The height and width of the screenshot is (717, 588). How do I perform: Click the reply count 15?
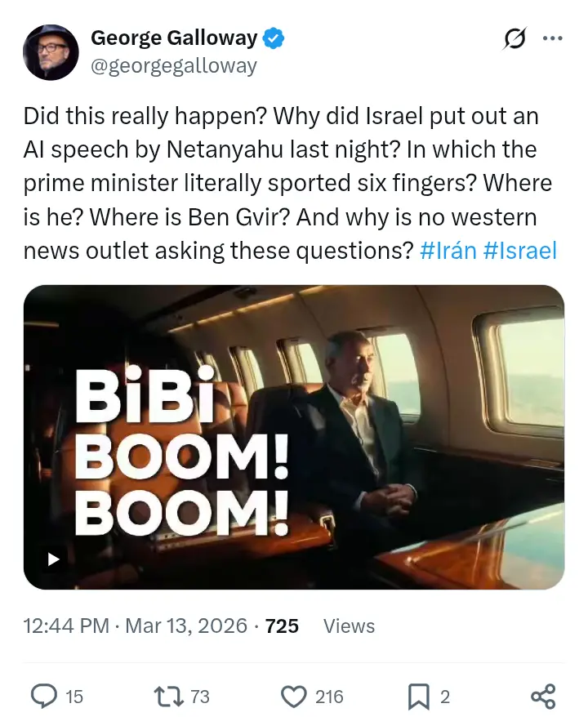pyautogui.click(x=74, y=697)
